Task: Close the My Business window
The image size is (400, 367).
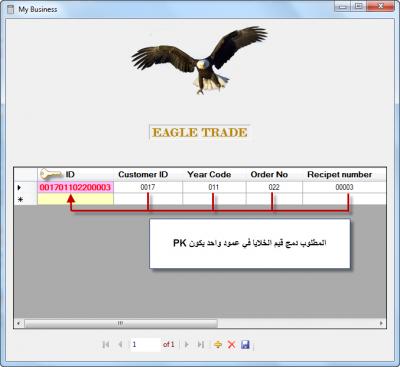Action: [380, 6]
